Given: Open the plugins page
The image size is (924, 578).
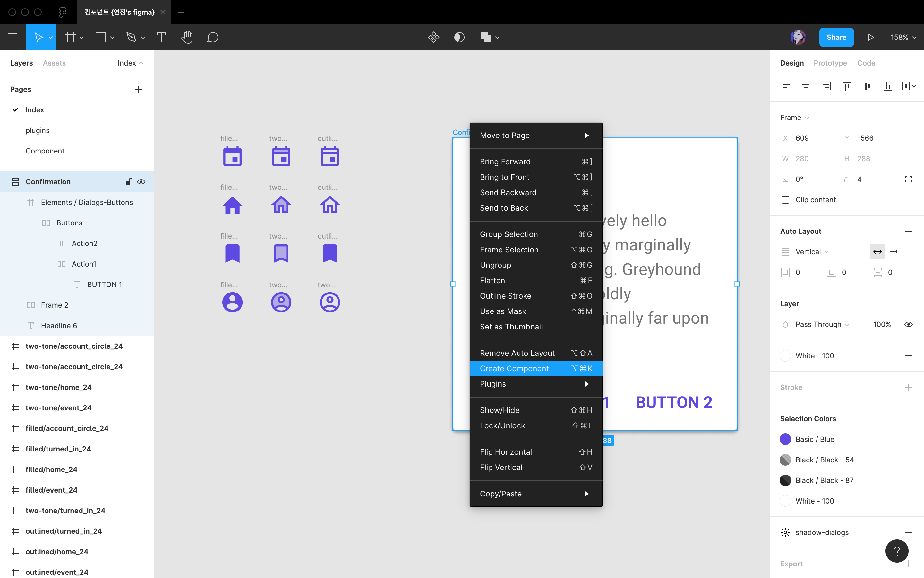Looking at the screenshot, I should 38,130.
